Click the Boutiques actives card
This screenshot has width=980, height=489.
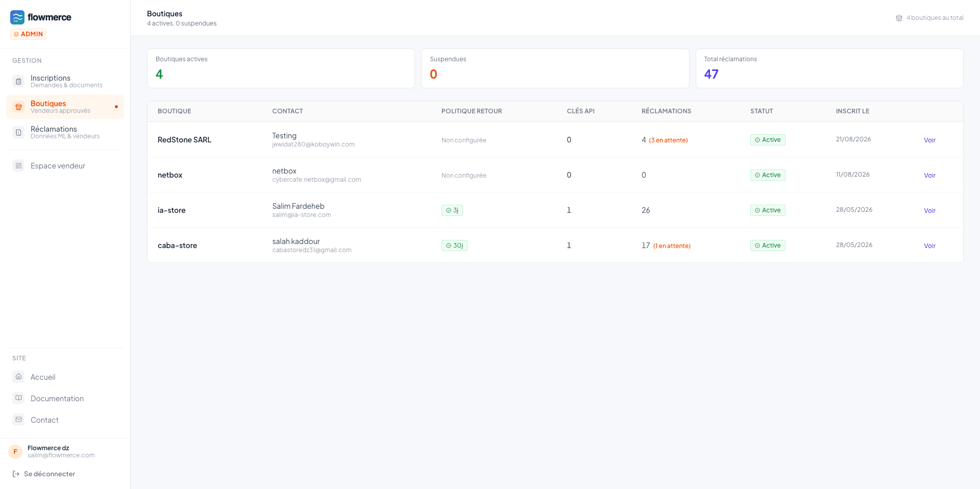281,68
